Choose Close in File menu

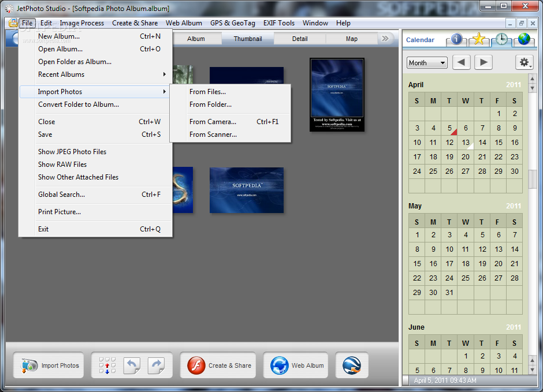pyautogui.click(x=95, y=122)
